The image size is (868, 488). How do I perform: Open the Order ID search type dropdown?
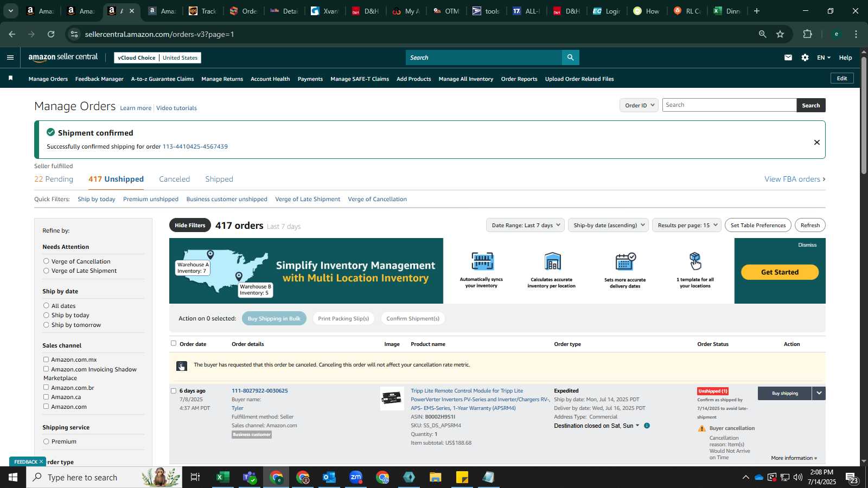coord(639,105)
